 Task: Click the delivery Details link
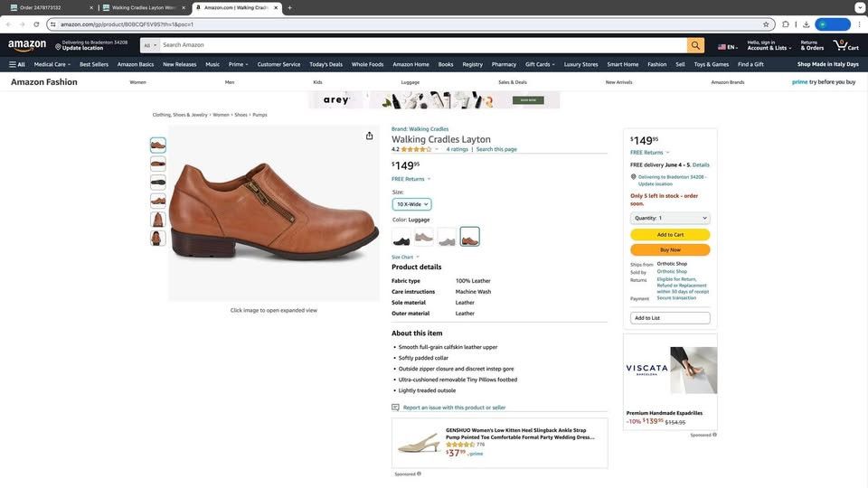(x=701, y=164)
